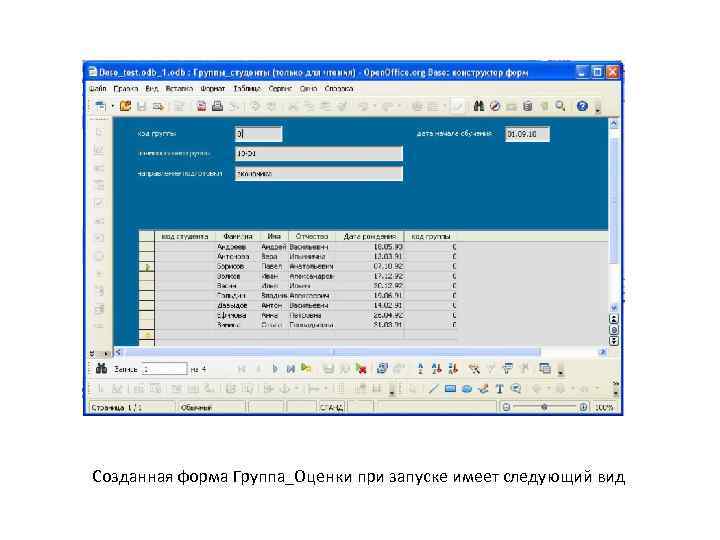Click the zoom slider handle
The height and width of the screenshot is (540, 720).
(544, 407)
